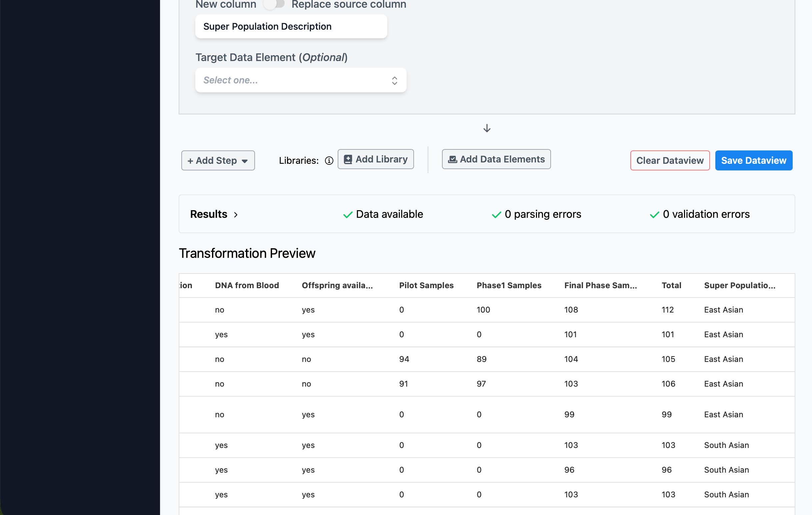Toggle the Replace source column switch
Viewport: 812px width, 515px height.
pyautogui.click(x=274, y=4)
